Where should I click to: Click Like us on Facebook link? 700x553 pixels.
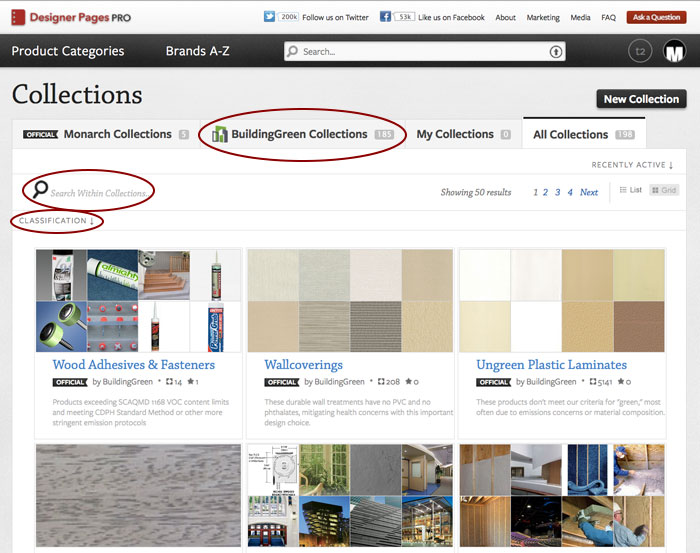point(451,17)
